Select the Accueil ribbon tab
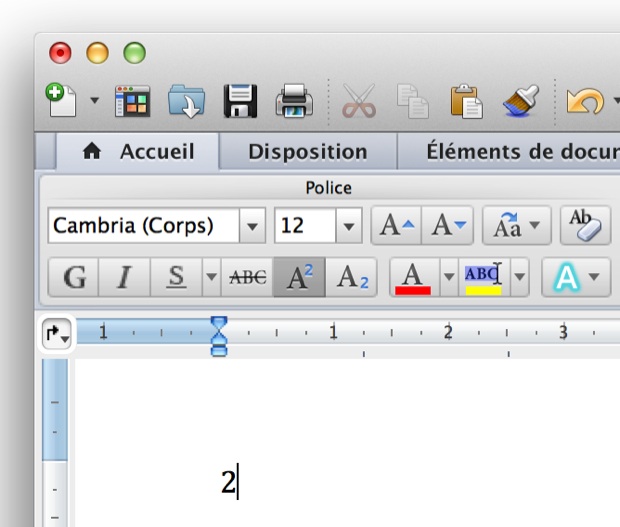620x527 pixels. pyautogui.click(x=138, y=152)
